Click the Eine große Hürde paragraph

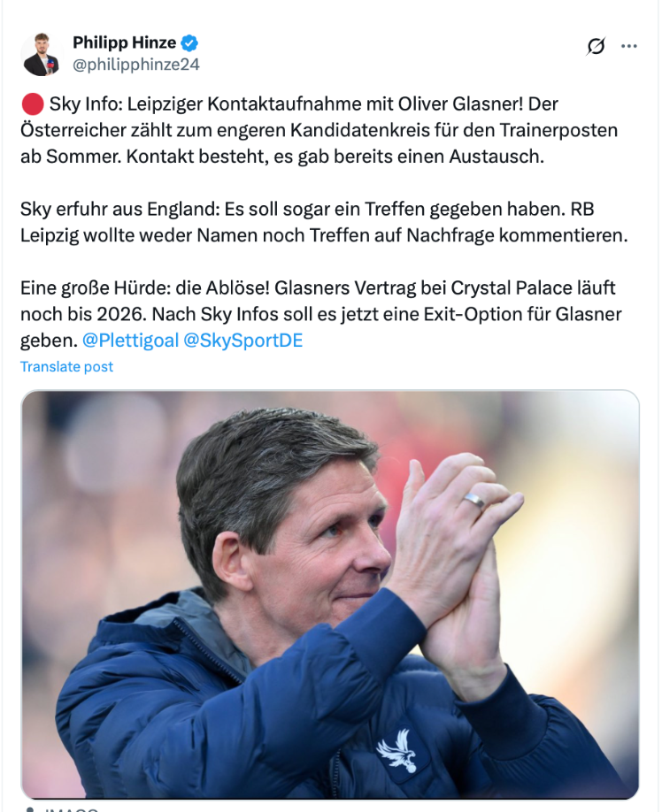tap(321, 314)
